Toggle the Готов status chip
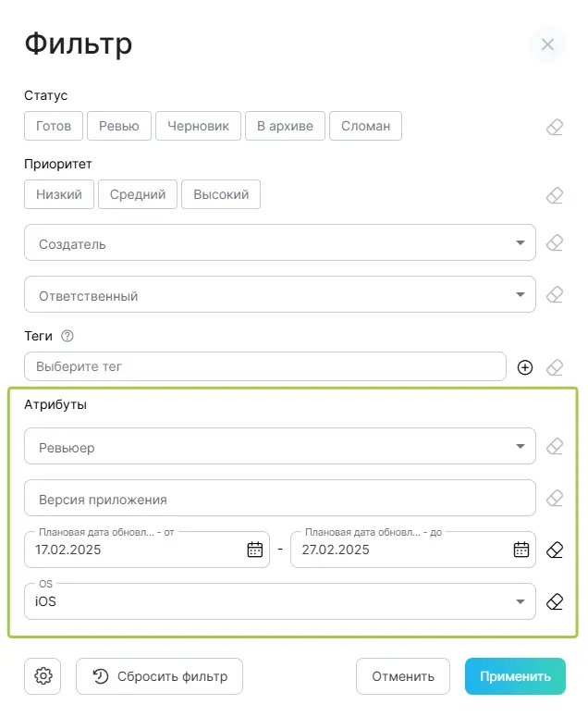Viewport: 588px width, 717px height. [x=54, y=126]
